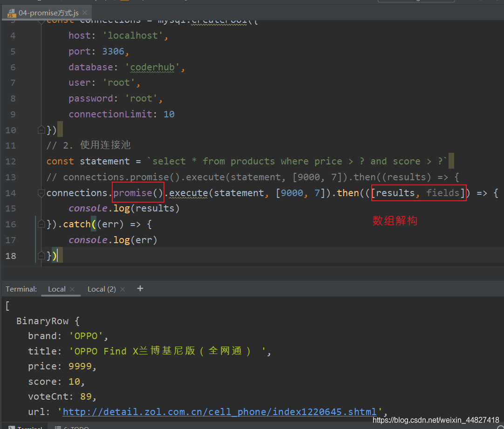The height and width of the screenshot is (429, 504).
Task: Click 'BinaryRow' in terminal output
Action: pos(42,321)
